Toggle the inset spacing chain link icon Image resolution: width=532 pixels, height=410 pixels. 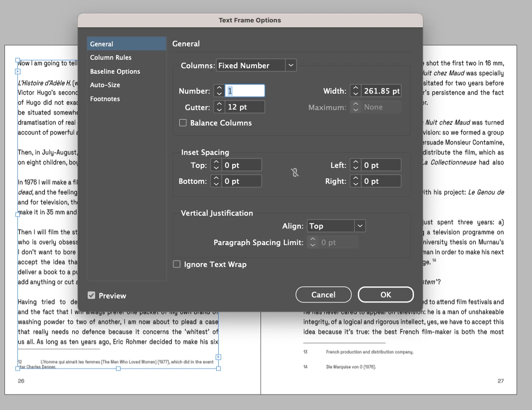pyautogui.click(x=295, y=173)
